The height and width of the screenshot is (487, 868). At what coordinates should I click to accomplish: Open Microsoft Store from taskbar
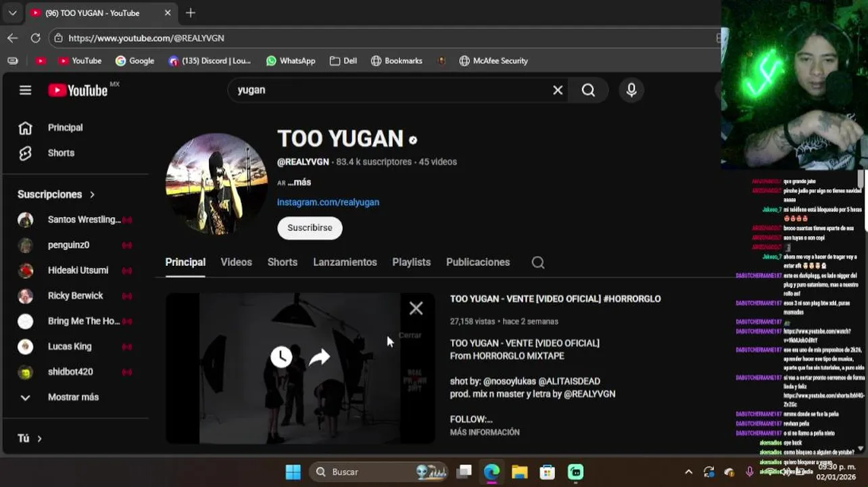point(547,472)
